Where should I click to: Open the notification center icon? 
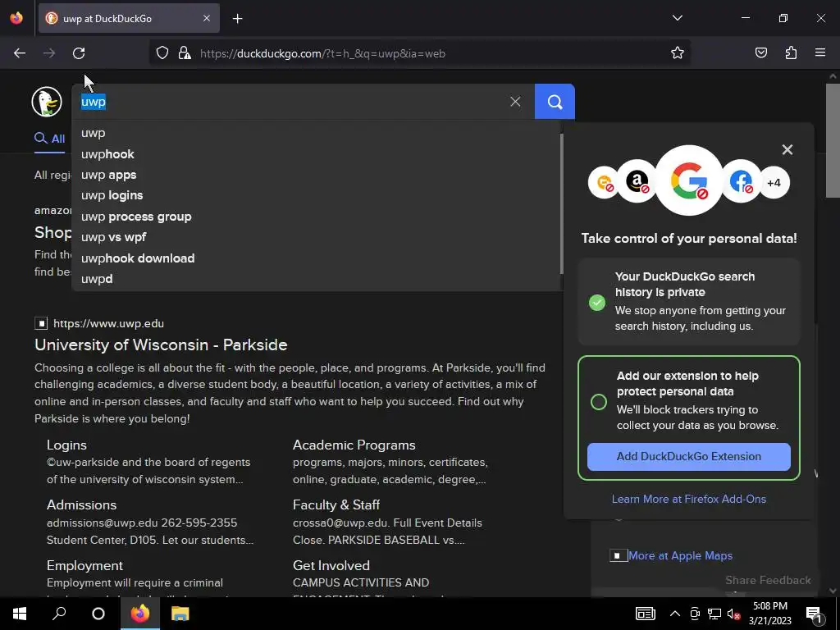tap(813, 614)
